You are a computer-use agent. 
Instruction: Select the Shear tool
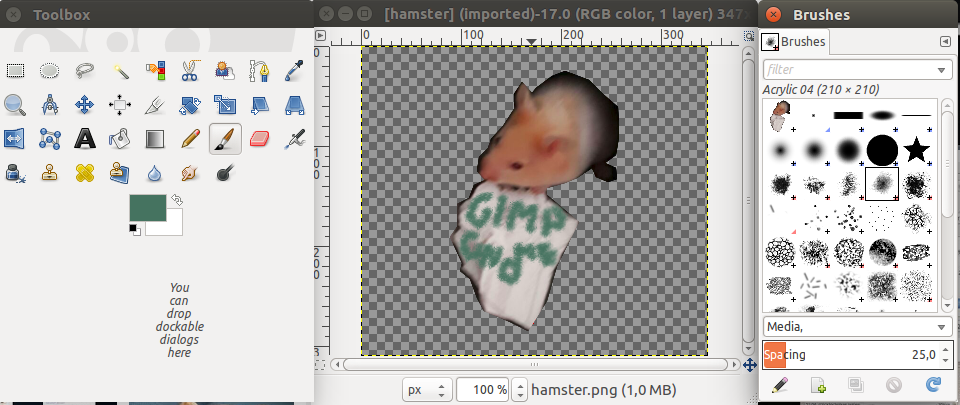tap(260, 105)
